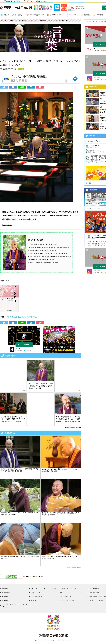106x644 pixels.
Task: Go to ニュース一覧 in the breadcrumb
Action: pos(12,20)
